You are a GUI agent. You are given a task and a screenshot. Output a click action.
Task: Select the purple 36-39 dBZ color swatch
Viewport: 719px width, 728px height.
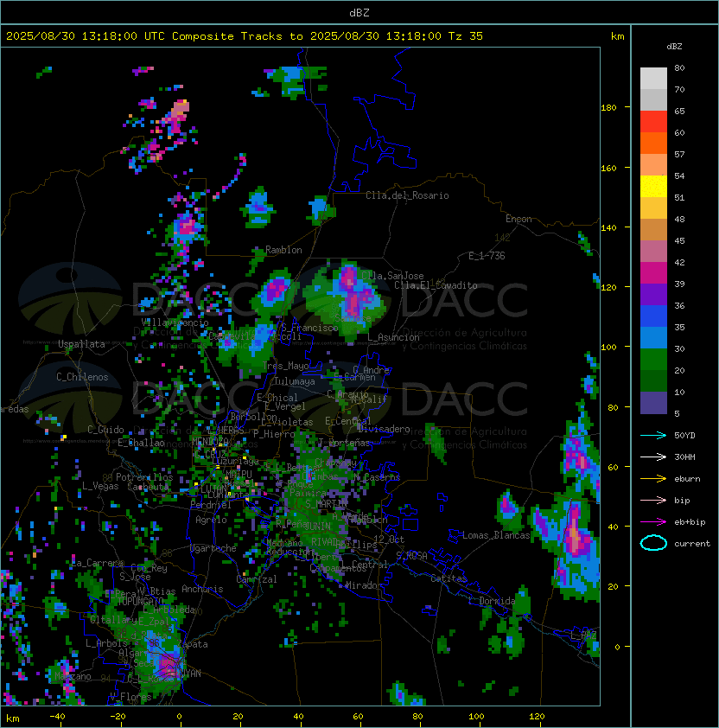click(x=653, y=295)
